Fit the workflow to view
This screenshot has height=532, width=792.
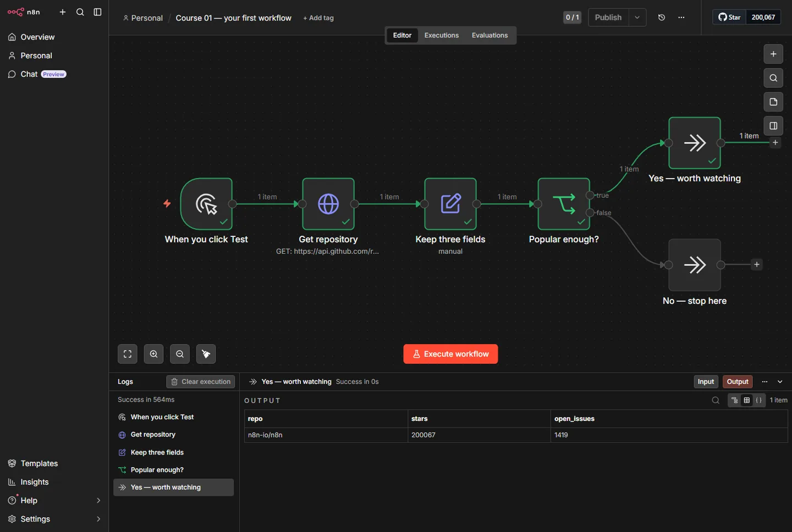pos(128,354)
